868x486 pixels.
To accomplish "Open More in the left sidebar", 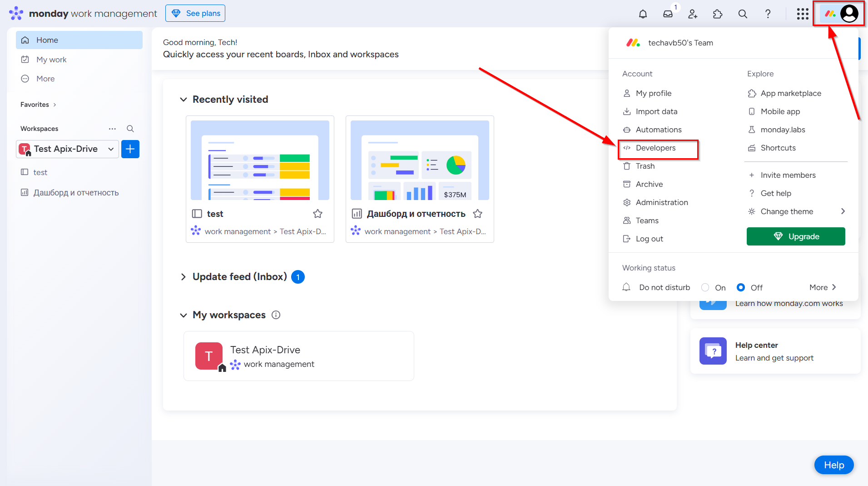I will (79, 79).
